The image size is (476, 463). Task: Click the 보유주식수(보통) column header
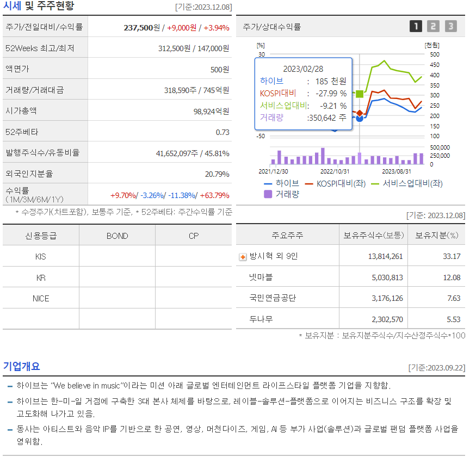(x=374, y=235)
